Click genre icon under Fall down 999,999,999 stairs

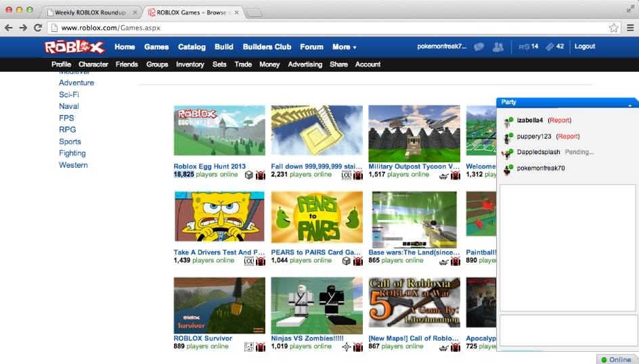346,175
